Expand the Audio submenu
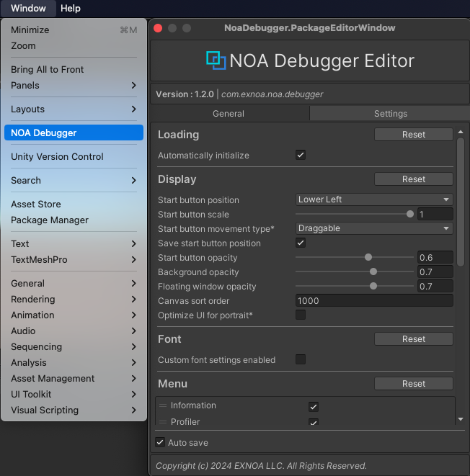The height and width of the screenshot is (476, 470). click(74, 331)
